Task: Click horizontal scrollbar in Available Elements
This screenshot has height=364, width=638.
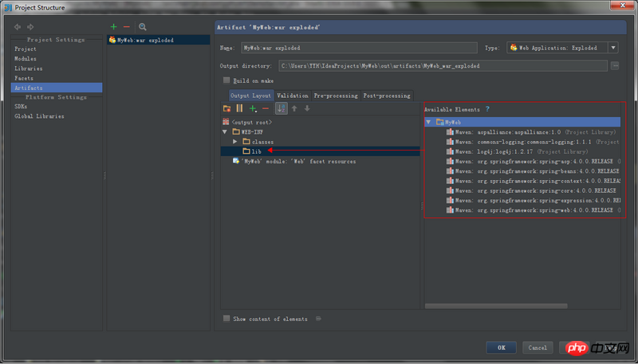Action: 496,306
